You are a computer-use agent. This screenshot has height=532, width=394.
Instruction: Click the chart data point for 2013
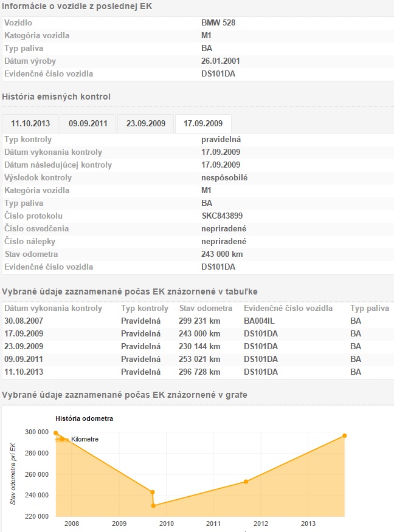click(x=344, y=435)
